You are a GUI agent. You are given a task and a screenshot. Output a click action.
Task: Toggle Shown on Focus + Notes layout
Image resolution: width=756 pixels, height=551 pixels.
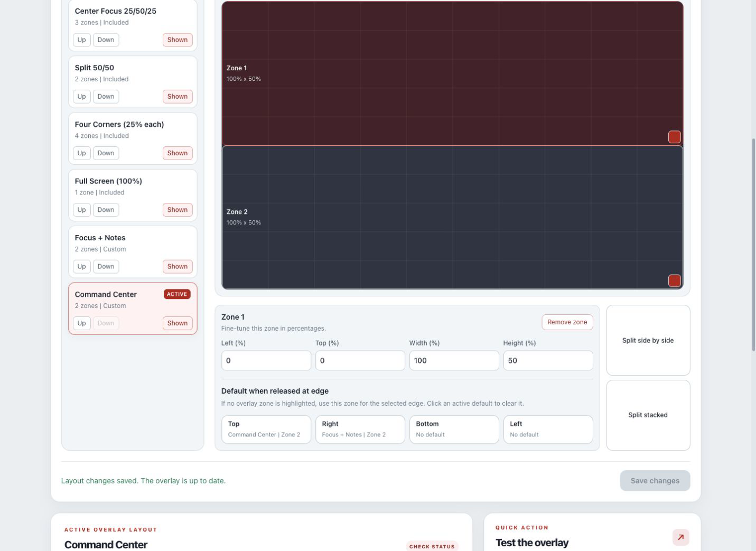(178, 266)
